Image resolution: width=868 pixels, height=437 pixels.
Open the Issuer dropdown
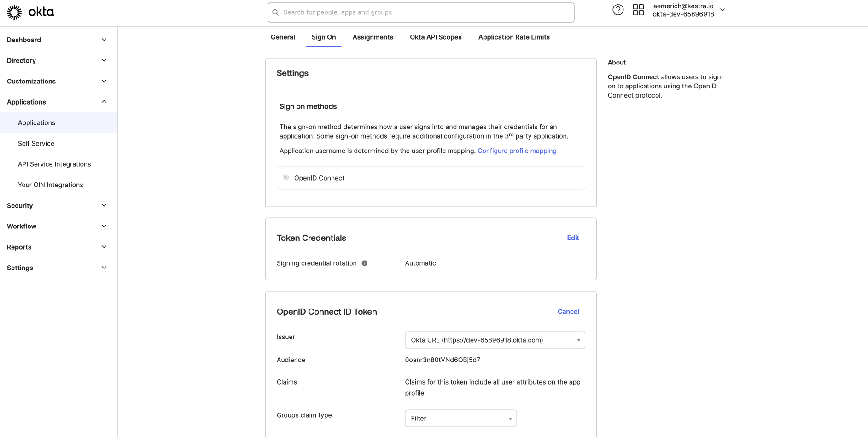pos(495,340)
